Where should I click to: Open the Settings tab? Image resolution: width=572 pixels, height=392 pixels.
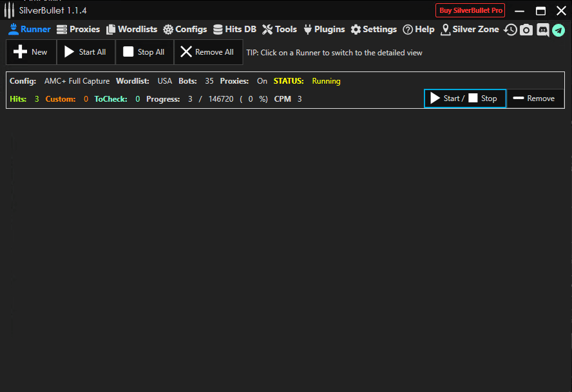click(x=374, y=29)
